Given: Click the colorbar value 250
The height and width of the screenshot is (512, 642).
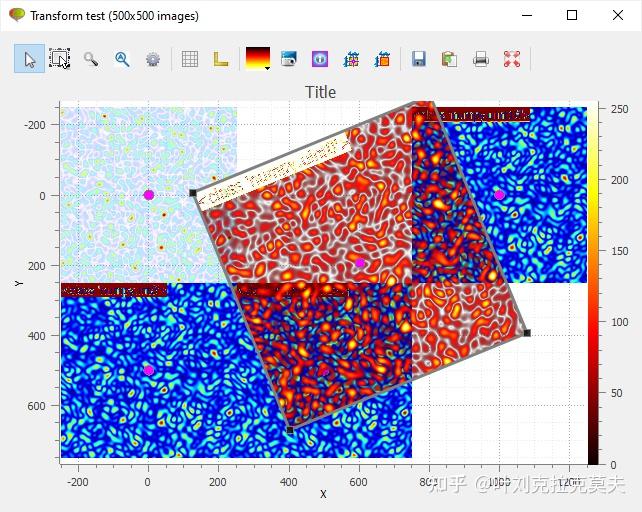Looking at the screenshot, I should coord(619,109).
